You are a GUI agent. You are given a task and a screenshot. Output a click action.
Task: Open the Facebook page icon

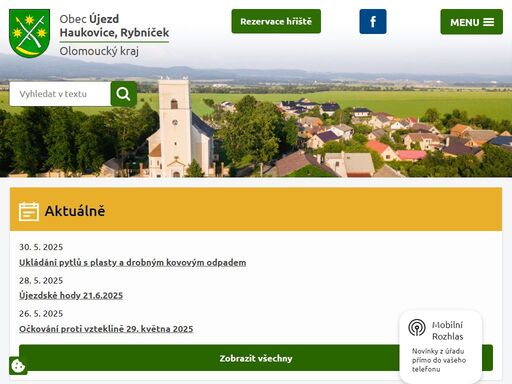pyautogui.click(x=373, y=22)
